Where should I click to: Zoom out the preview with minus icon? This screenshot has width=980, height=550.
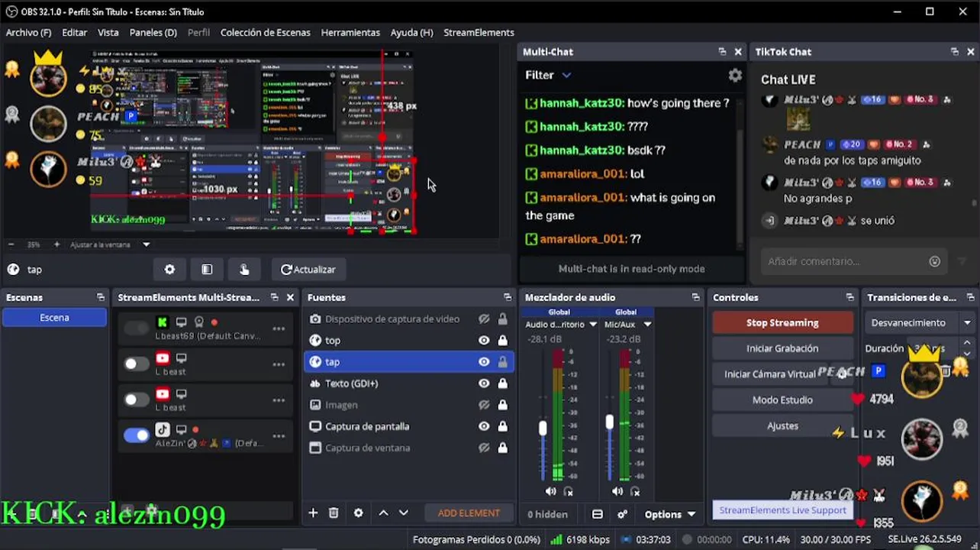pyautogui.click(x=11, y=244)
